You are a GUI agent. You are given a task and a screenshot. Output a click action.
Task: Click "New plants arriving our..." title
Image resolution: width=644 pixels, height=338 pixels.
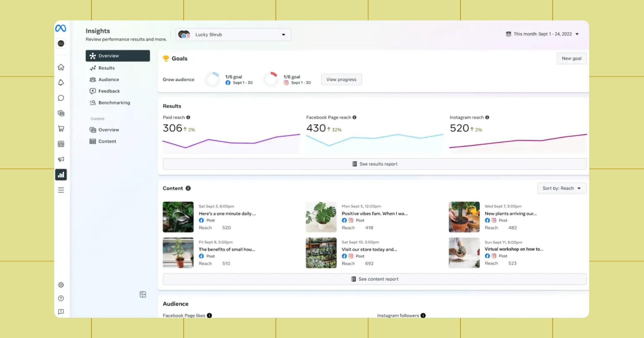511,214
